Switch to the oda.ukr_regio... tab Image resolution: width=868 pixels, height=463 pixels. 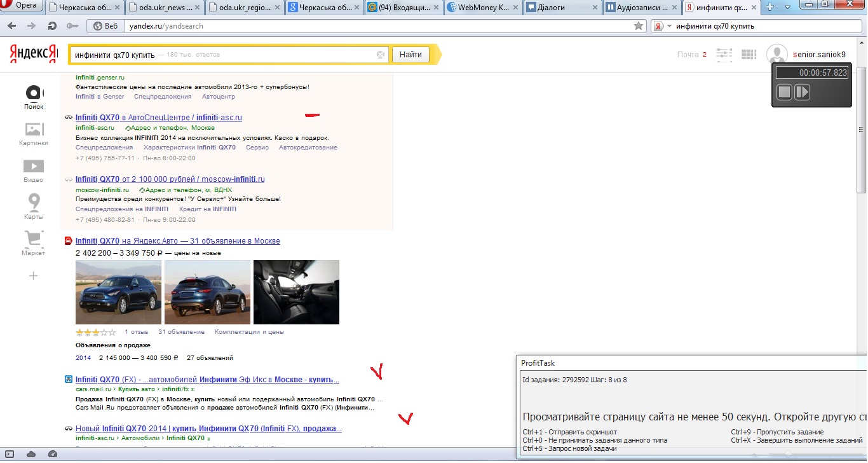244,8
